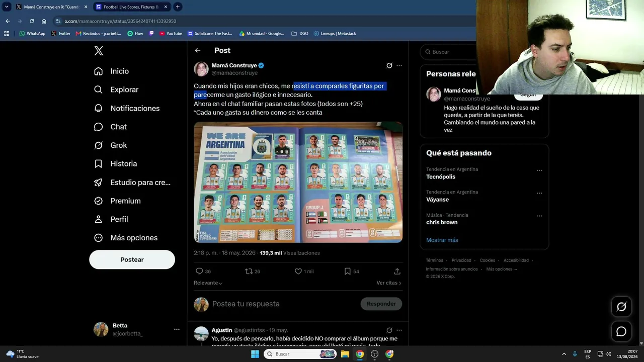Open the more menu on Agustín's reply

[399, 330]
